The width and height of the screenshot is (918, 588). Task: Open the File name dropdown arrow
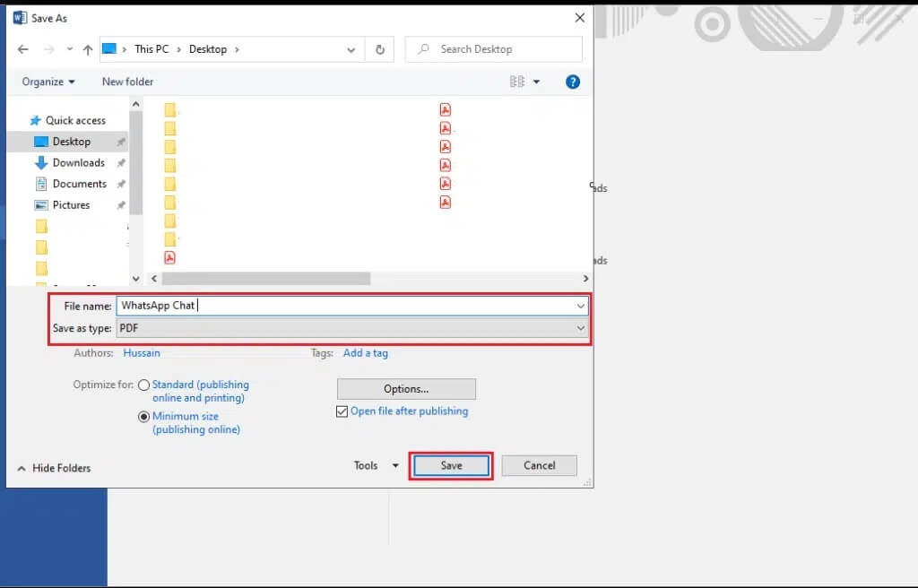click(x=580, y=306)
